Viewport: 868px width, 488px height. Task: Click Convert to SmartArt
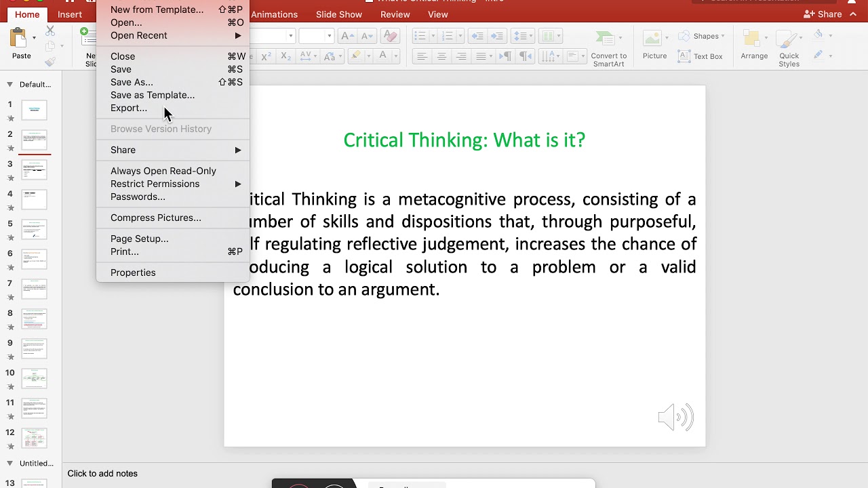(x=608, y=49)
